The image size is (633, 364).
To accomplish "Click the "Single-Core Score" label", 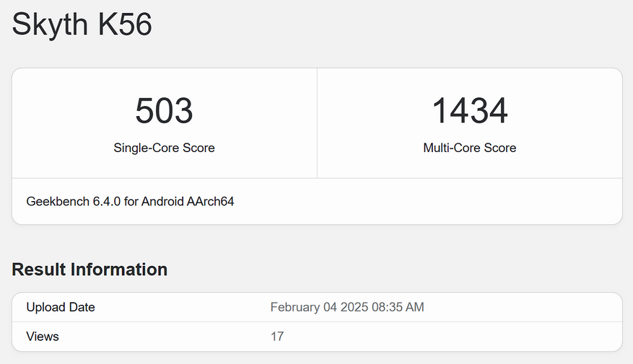I will pos(164,148).
